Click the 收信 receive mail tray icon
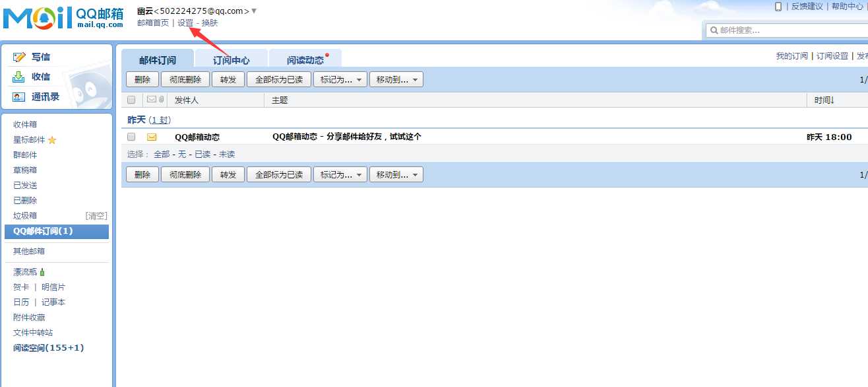This screenshot has height=387, width=868. point(19,77)
